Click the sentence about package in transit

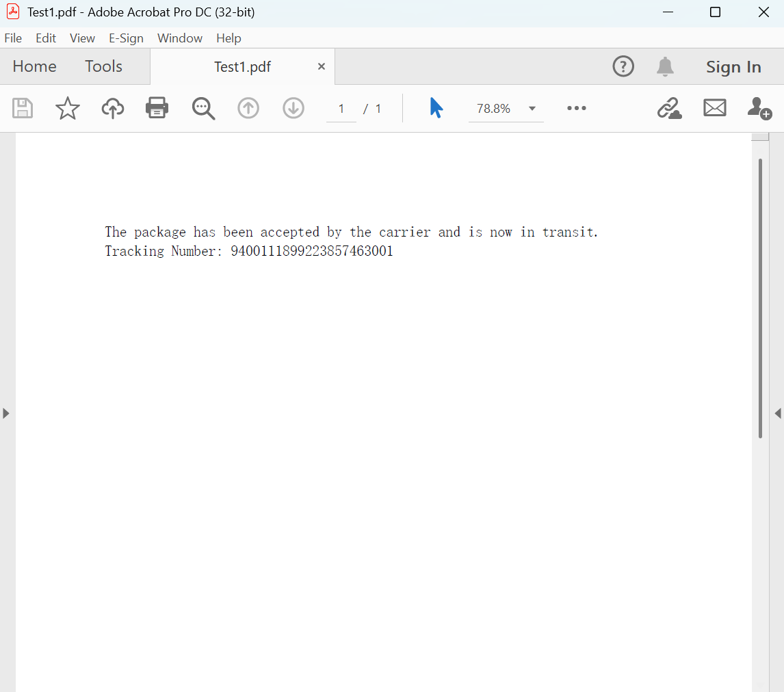coord(352,232)
